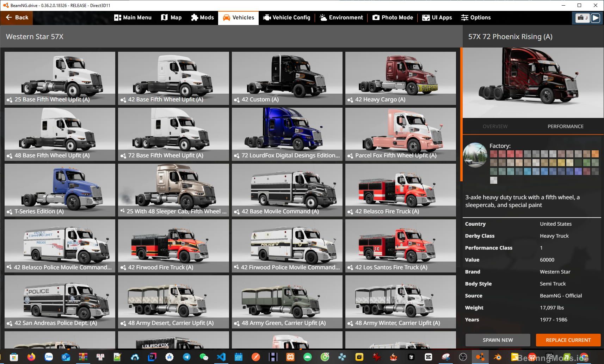Click the 'United States' country value
The image size is (604, 364).
[x=556, y=224]
